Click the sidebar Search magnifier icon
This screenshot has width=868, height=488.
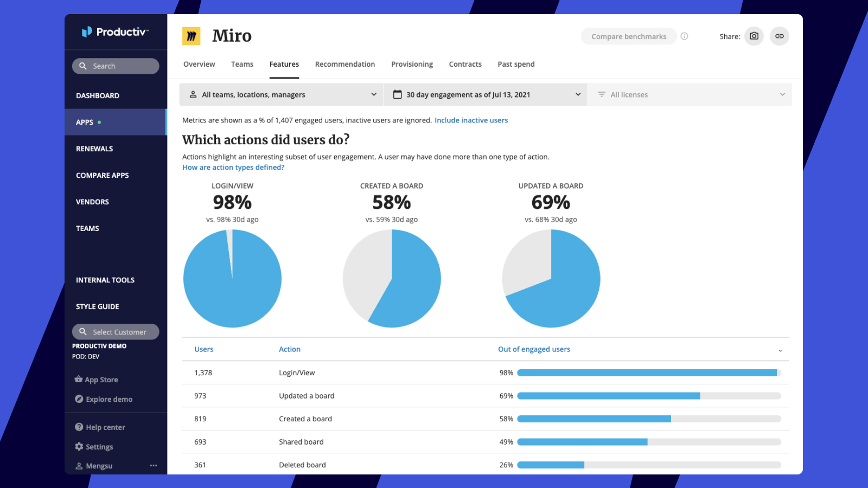tap(83, 66)
